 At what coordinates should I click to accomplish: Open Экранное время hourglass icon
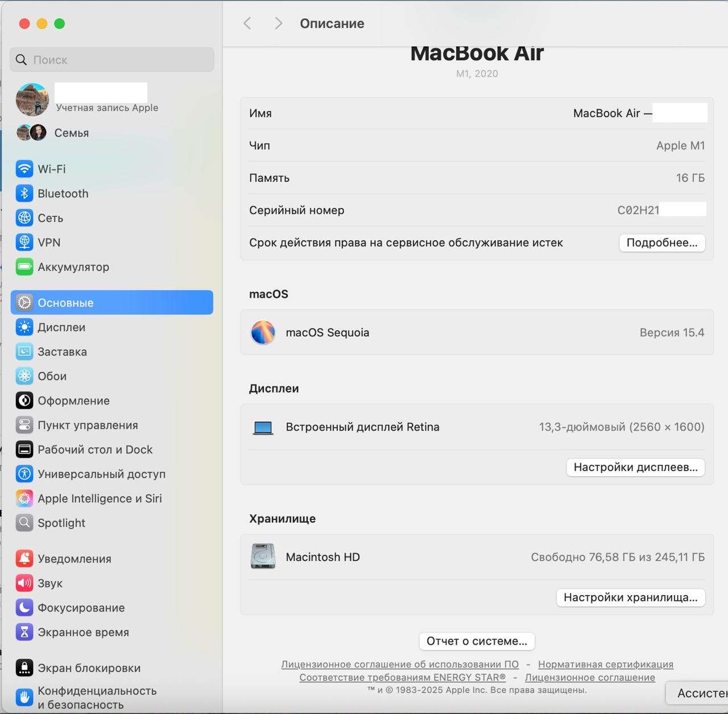[x=24, y=632]
